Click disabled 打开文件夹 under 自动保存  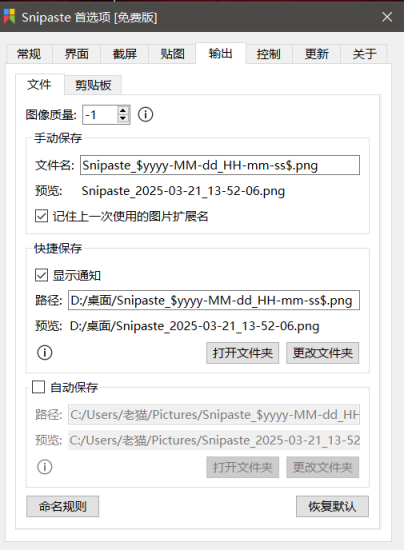click(x=242, y=467)
